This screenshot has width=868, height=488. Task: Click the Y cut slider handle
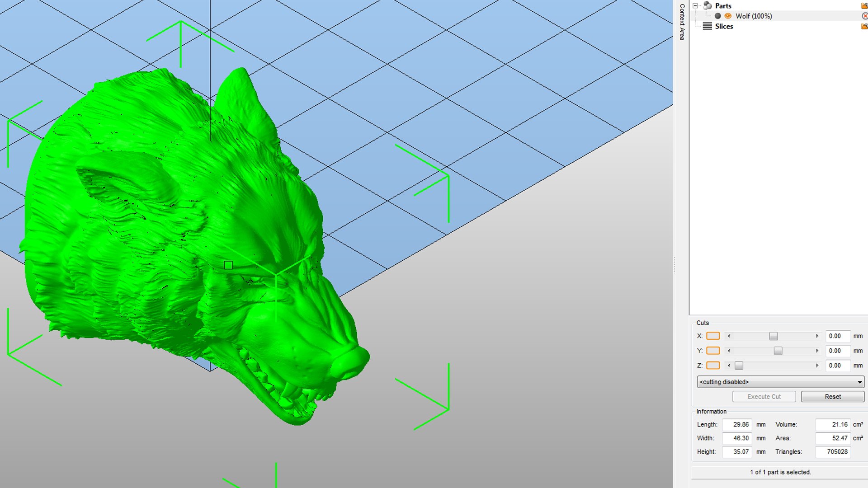tap(778, 351)
